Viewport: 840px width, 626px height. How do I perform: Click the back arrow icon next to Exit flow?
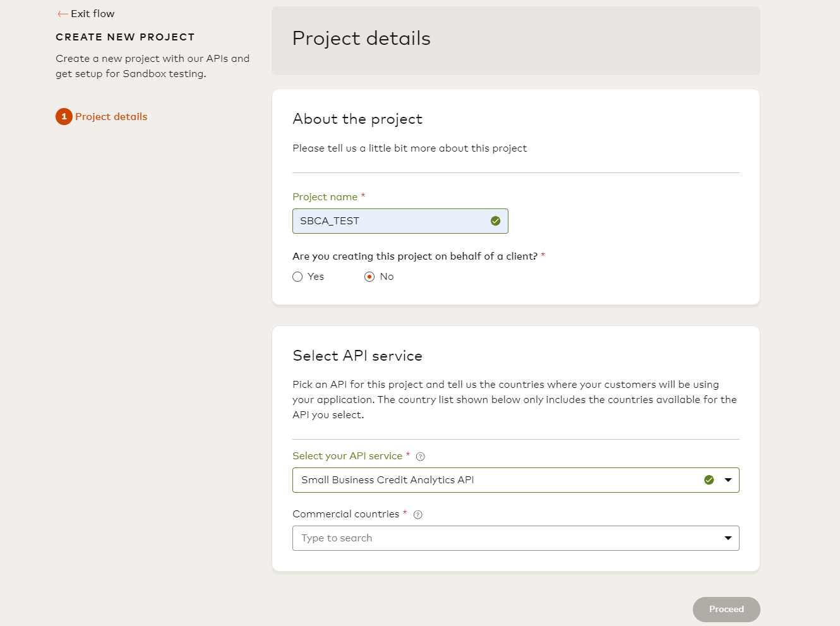pos(63,14)
